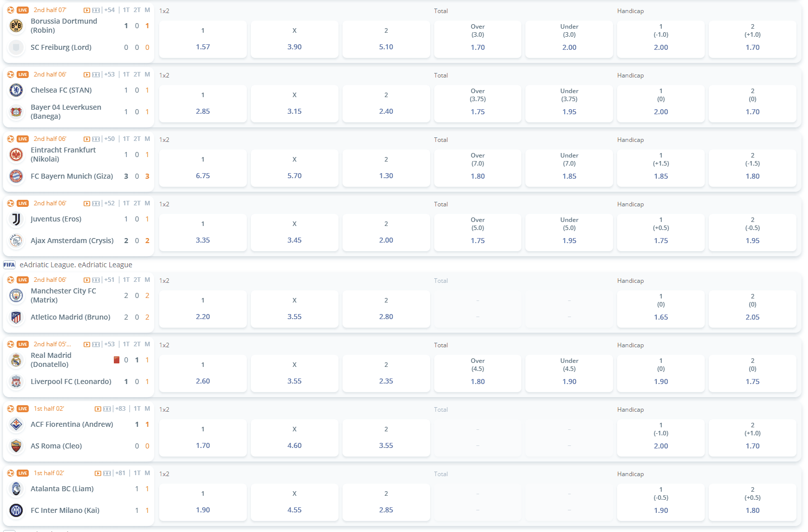Click the Bayer 04 Leverkusen crest
The width and height of the screenshot is (808, 532).
[x=16, y=112]
